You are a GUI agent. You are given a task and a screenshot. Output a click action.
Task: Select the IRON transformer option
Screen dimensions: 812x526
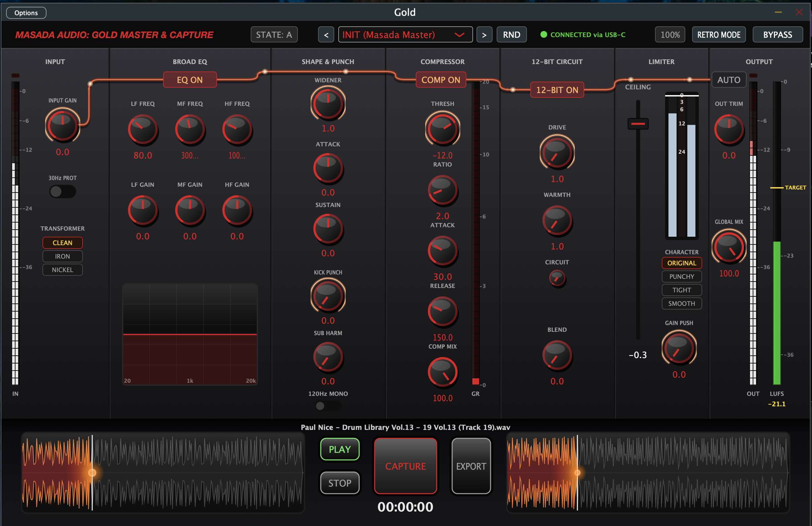click(x=62, y=256)
